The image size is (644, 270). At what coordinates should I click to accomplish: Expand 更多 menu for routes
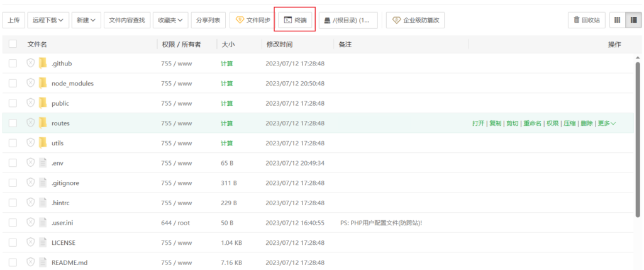click(x=607, y=123)
